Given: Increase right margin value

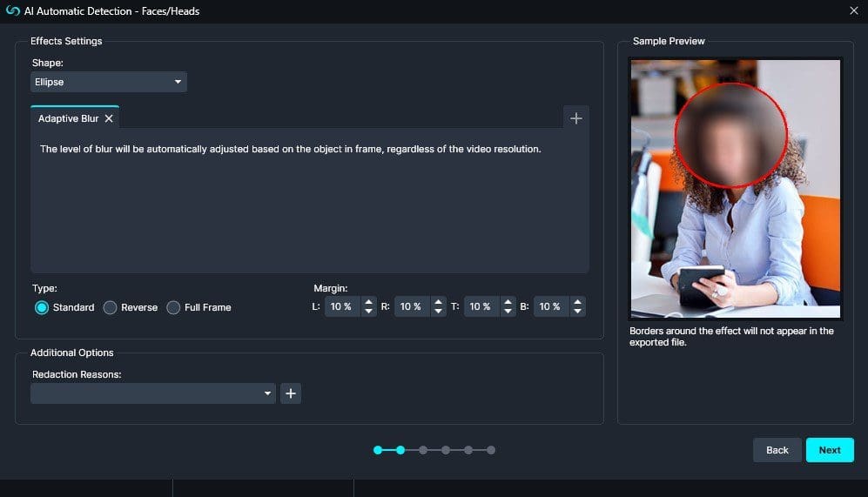Looking at the screenshot, I should click(439, 302).
